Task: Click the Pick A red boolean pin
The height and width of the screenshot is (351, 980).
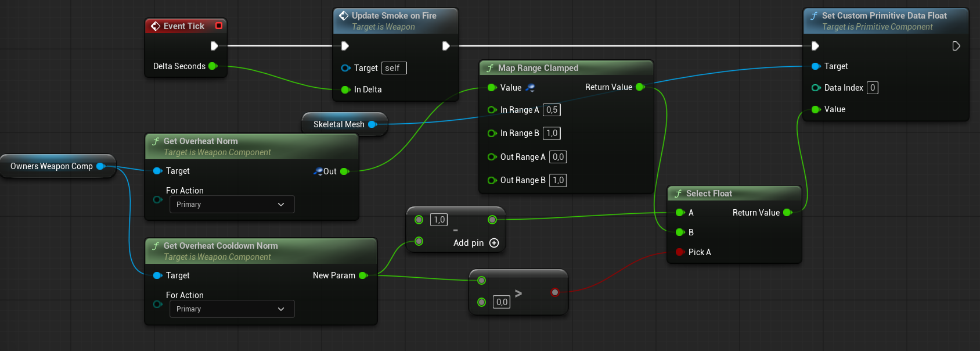Action: [680, 252]
